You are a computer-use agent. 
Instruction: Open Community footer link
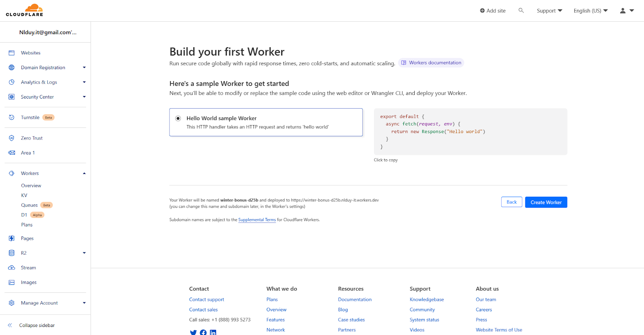click(x=422, y=310)
